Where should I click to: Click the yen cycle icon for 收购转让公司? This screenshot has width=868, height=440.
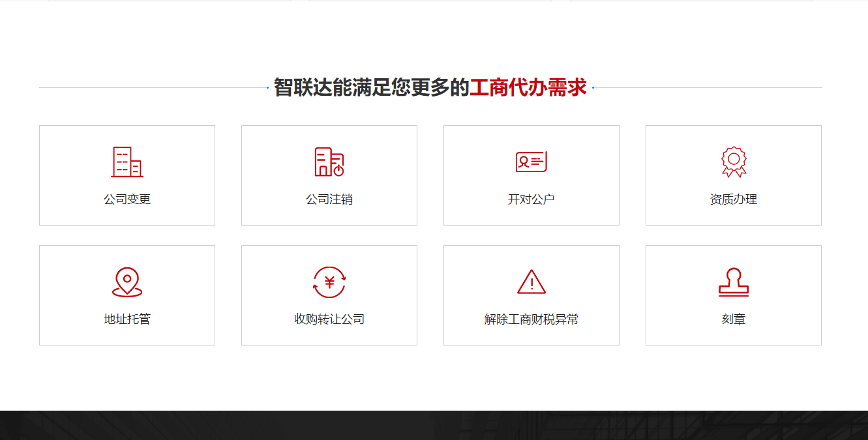click(329, 282)
